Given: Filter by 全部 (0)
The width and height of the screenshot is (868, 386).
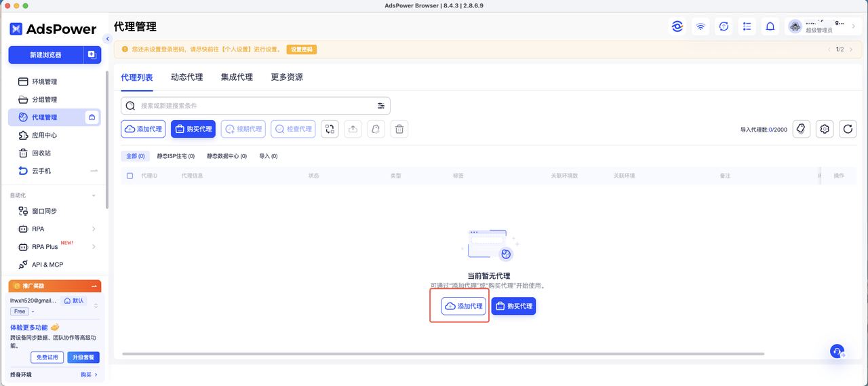Looking at the screenshot, I should pyautogui.click(x=136, y=156).
